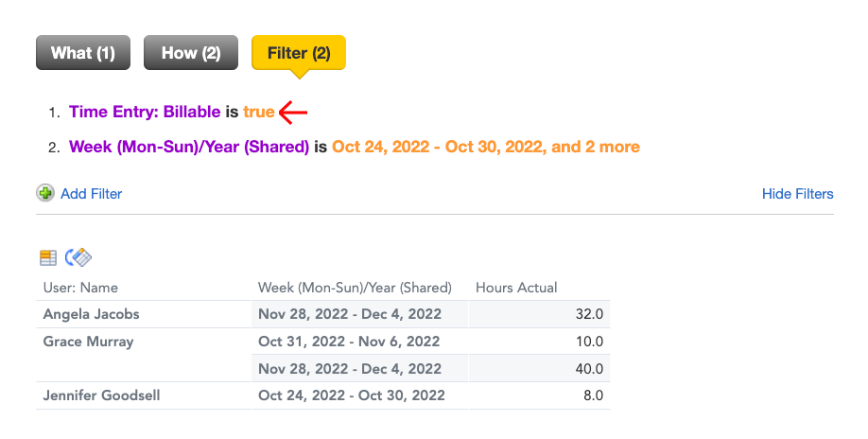Open the What (1) tab
This screenshot has width=868, height=439.
click(83, 53)
